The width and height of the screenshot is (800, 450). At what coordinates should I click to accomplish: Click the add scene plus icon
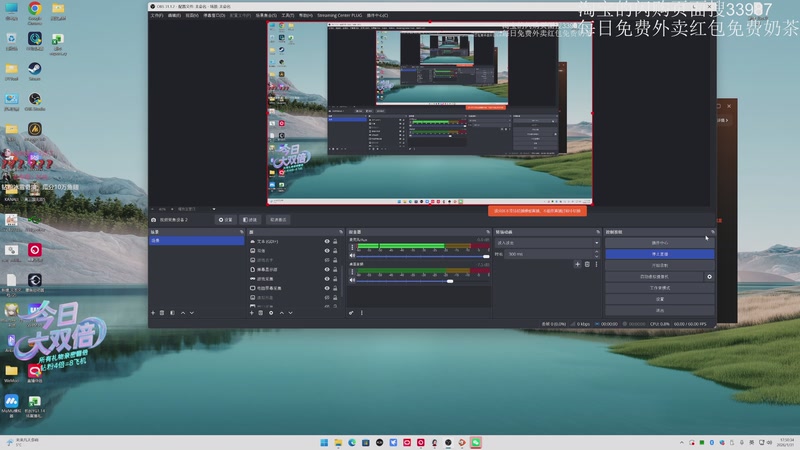(152, 313)
